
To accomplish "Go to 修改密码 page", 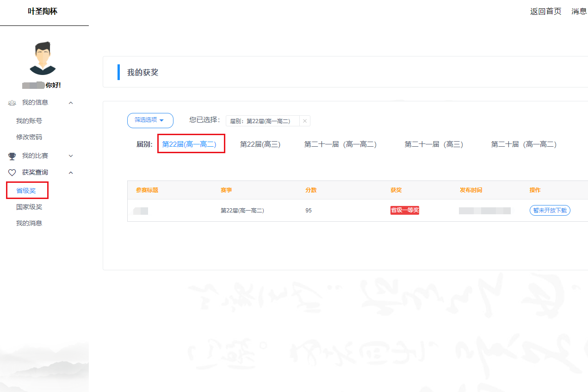I will 29,137.
